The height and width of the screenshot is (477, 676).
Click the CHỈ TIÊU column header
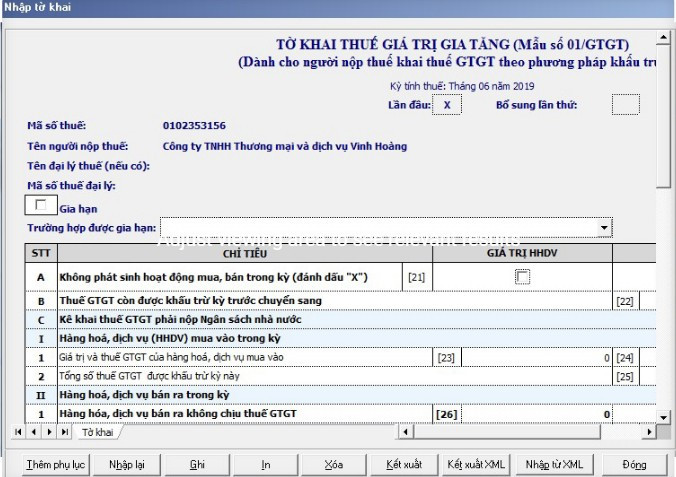click(244, 253)
